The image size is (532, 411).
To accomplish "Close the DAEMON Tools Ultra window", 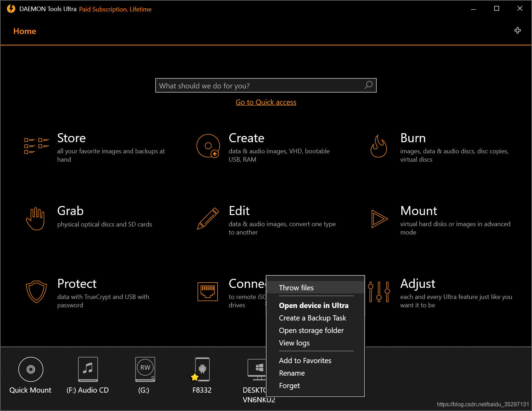I will pyautogui.click(x=520, y=9).
